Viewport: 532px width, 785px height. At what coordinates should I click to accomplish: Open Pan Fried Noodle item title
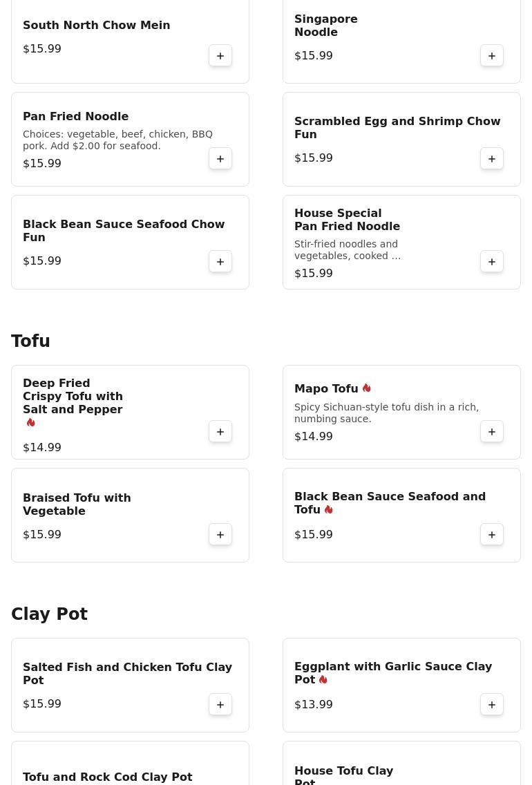pyautogui.click(x=76, y=116)
